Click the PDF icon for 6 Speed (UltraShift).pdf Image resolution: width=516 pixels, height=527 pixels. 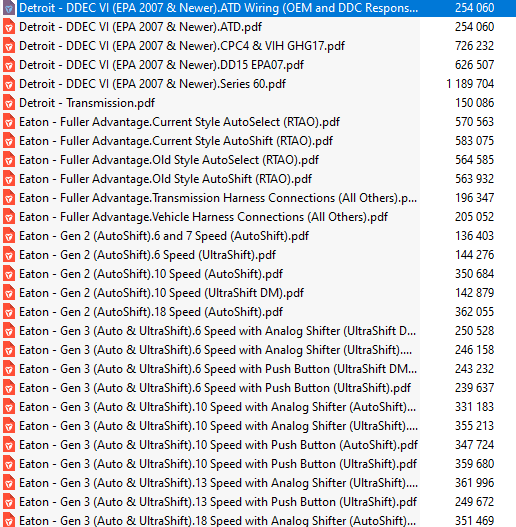coord(9,255)
